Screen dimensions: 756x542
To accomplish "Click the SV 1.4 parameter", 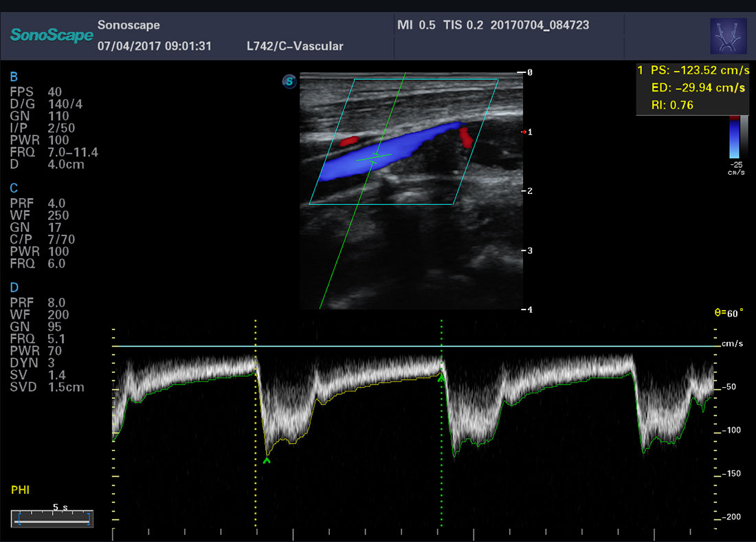I will pos(38,375).
